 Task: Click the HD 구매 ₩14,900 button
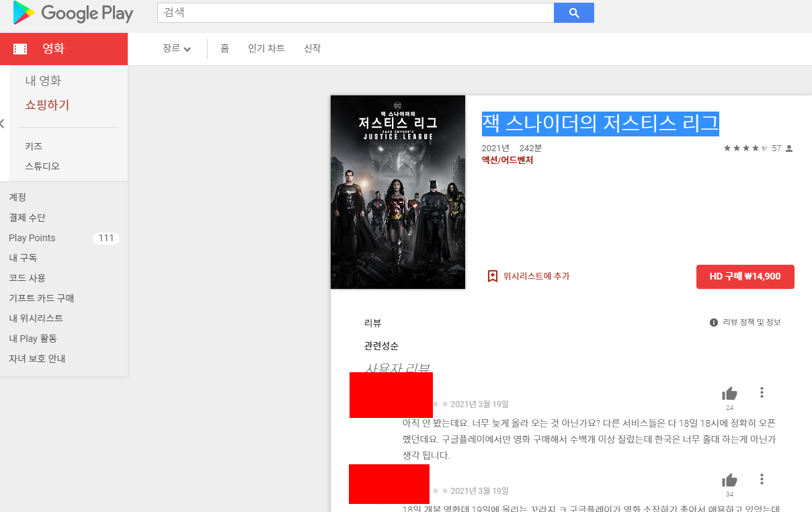pyautogui.click(x=745, y=277)
